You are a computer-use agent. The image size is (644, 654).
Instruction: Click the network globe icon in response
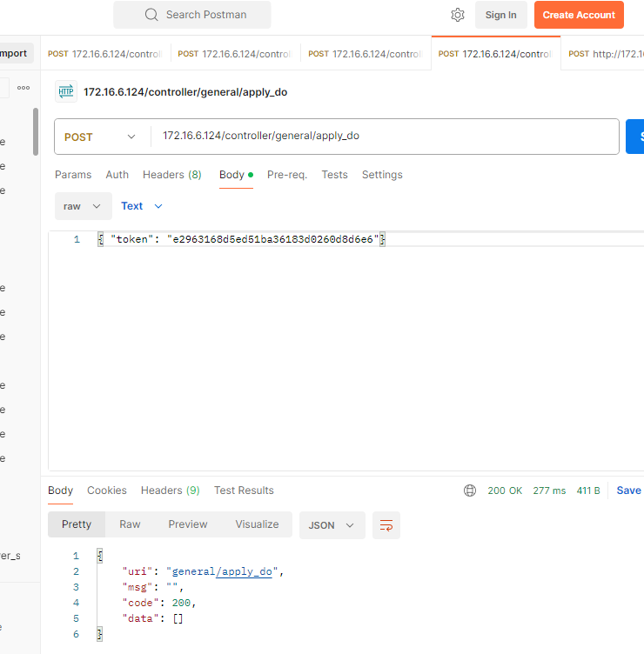[470, 490]
